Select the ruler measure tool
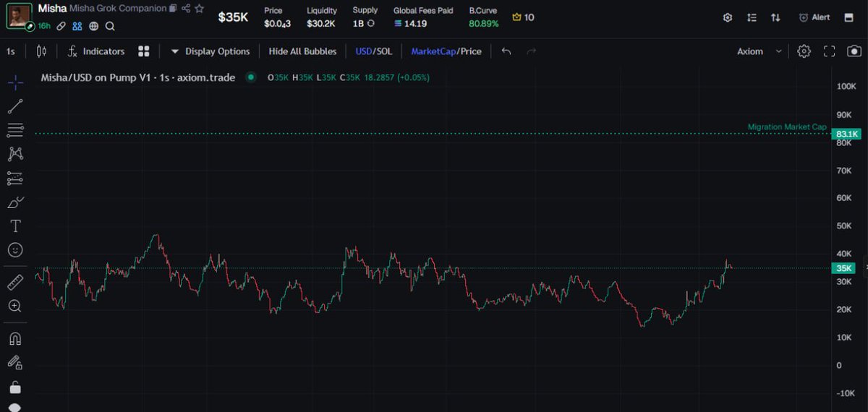Image resolution: width=868 pixels, height=412 pixels. pos(15,282)
